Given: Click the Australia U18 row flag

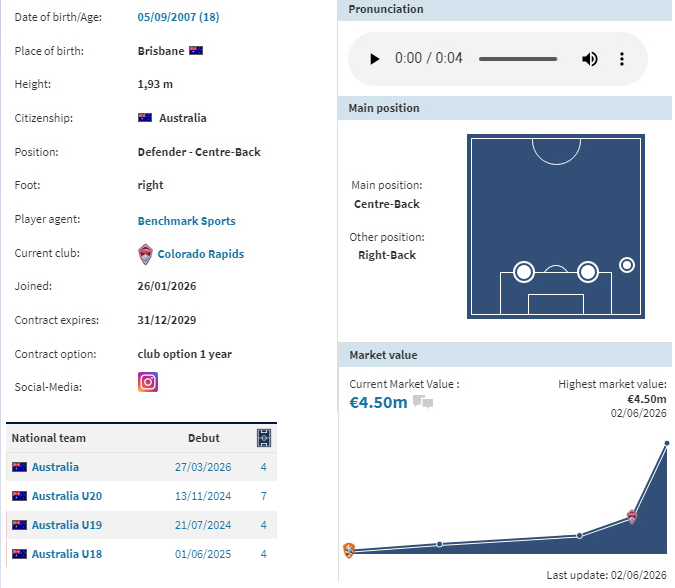Looking at the screenshot, I should [19, 554].
